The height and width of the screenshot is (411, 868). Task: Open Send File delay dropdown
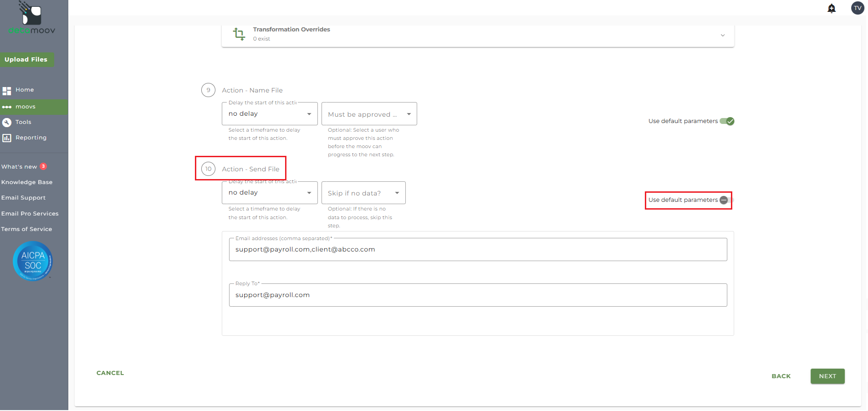point(269,193)
